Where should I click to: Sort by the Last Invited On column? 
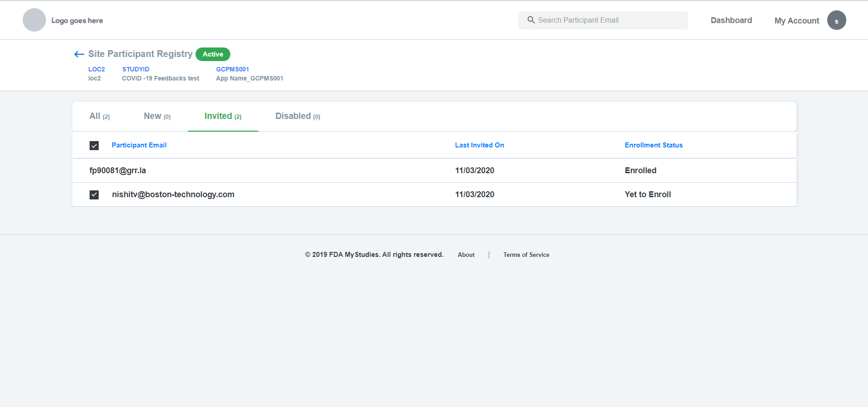[x=479, y=145]
